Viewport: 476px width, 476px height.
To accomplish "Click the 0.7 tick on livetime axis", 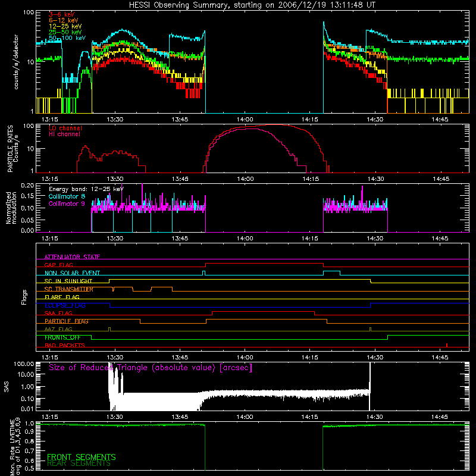I will click(x=30, y=451).
